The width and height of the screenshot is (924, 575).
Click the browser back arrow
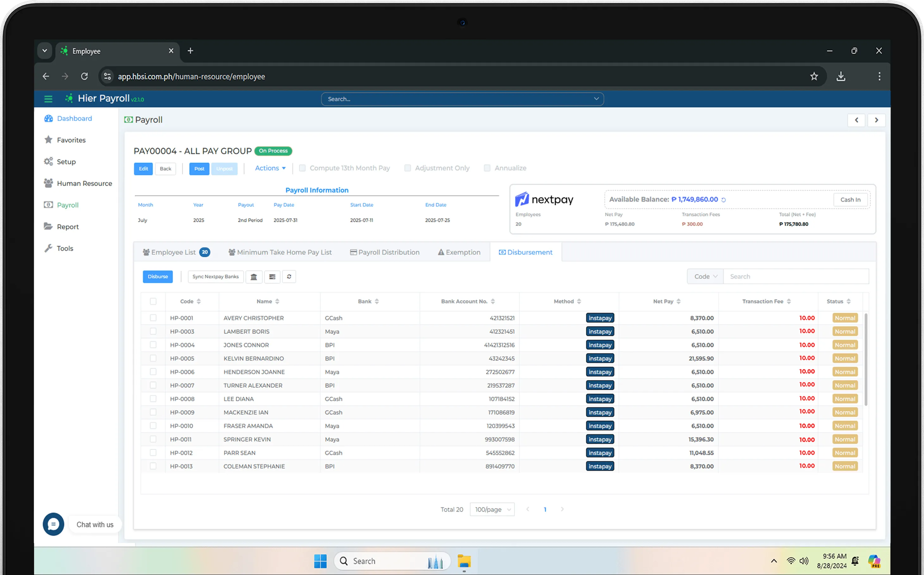(x=46, y=77)
